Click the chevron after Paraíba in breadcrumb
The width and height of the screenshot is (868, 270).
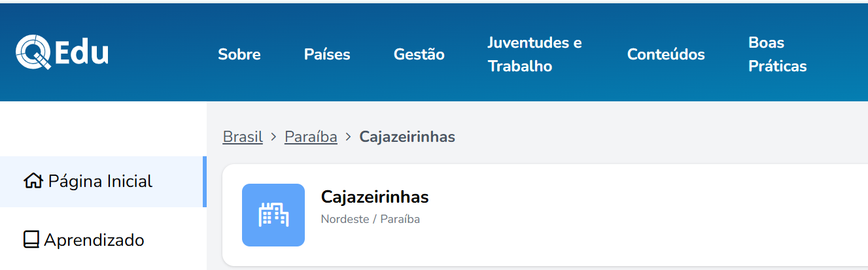tap(348, 137)
